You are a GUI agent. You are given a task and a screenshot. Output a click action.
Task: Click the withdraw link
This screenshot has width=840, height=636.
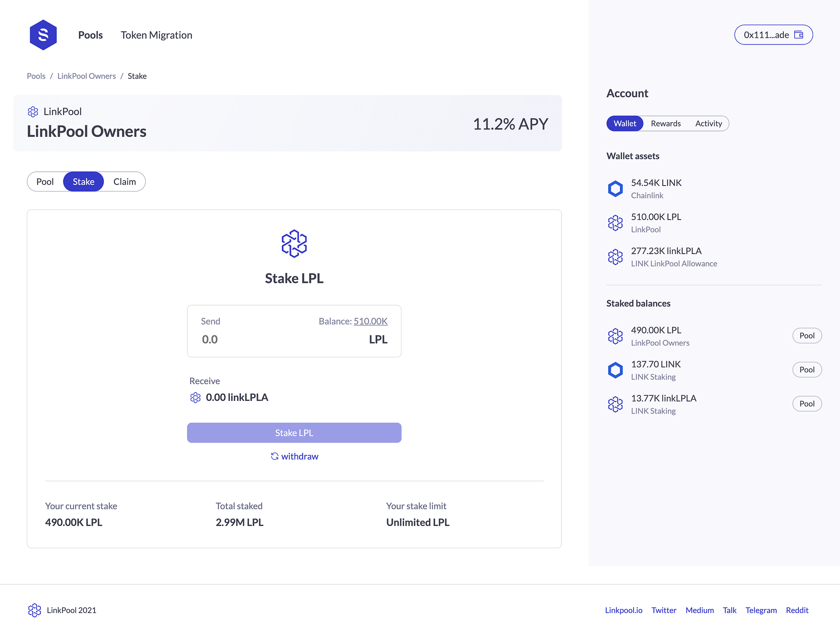300,456
